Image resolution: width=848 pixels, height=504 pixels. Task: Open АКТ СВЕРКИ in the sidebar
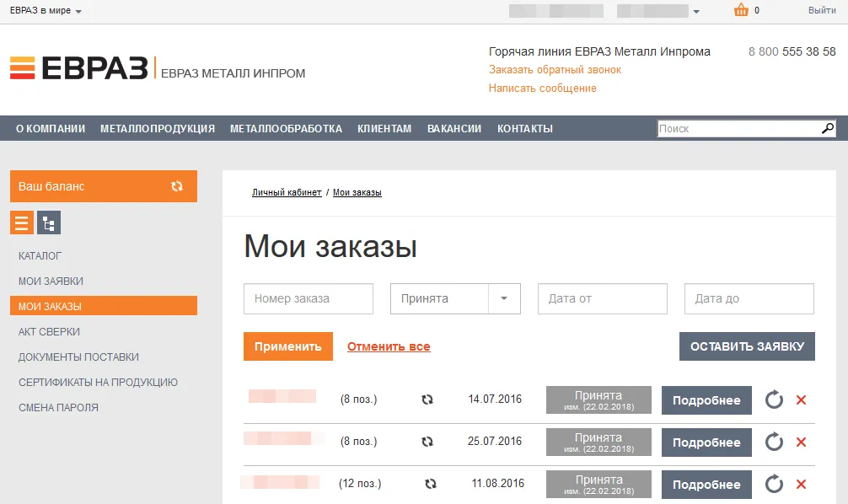[x=50, y=332]
